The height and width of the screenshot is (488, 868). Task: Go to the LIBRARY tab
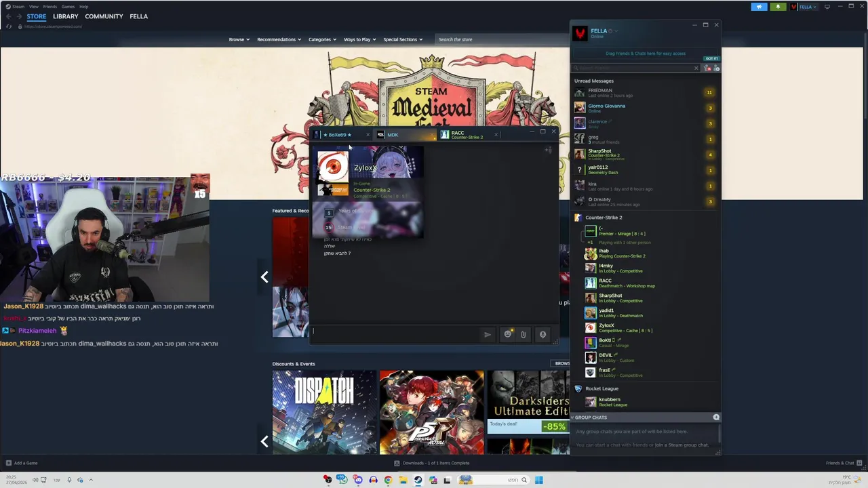tap(65, 16)
